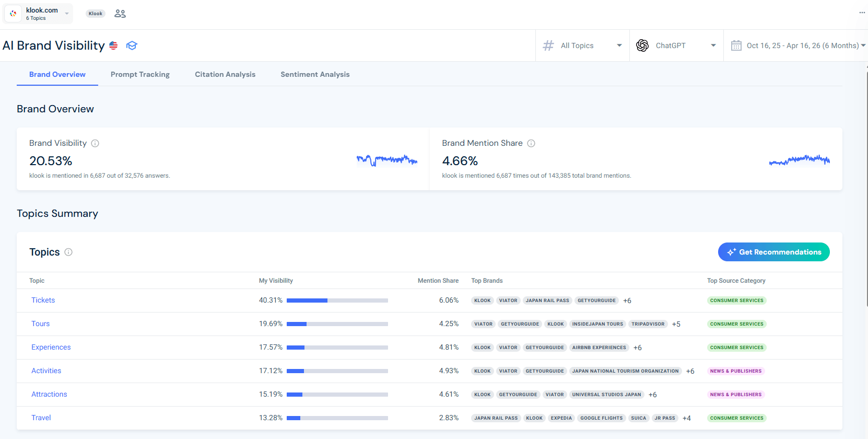Click NEWS & PUBLISHERS tag in Activities row
868x439 pixels.
point(736,371)
